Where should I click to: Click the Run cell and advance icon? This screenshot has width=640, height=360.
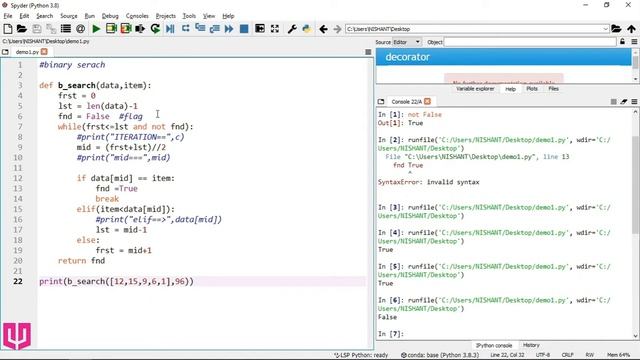[x=126, y=29]
